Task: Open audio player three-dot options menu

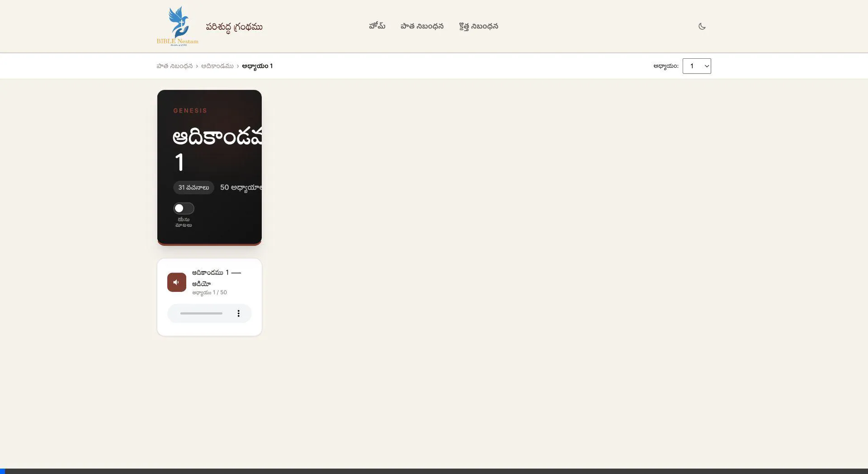Action: [x=238, y=314]
